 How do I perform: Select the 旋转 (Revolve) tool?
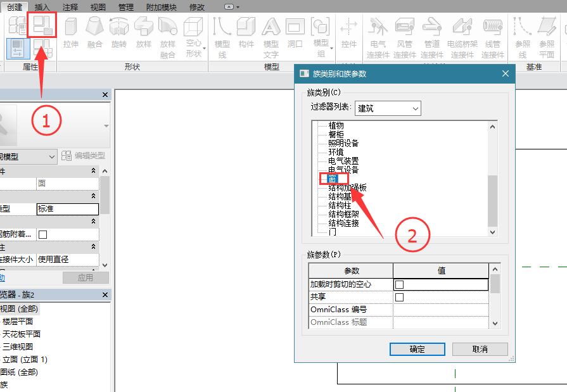119,33
